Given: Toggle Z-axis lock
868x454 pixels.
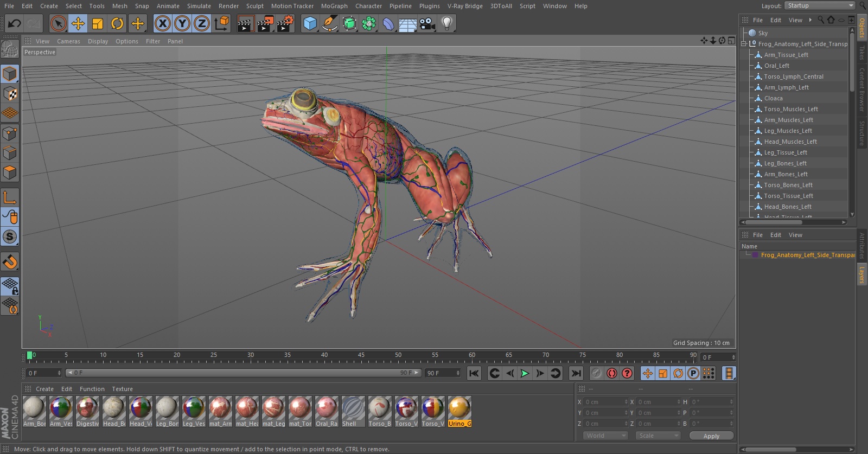Looking at the screenshot, I should (202, 23).
